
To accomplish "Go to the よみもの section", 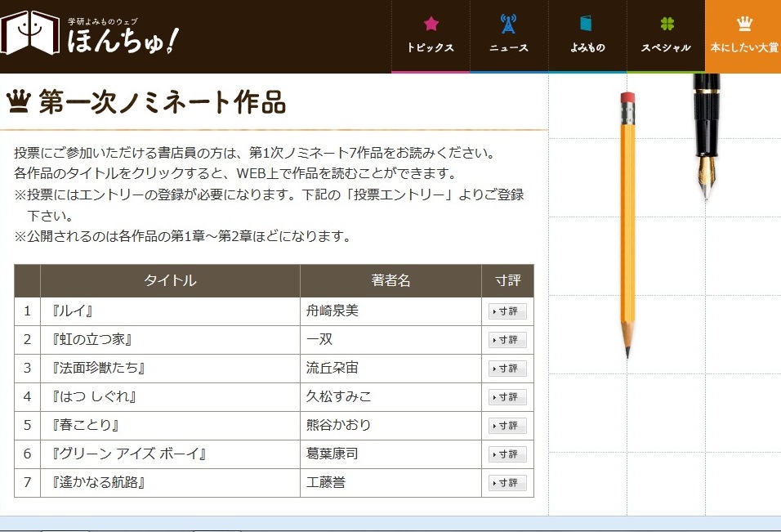I will tap(587, 47).
